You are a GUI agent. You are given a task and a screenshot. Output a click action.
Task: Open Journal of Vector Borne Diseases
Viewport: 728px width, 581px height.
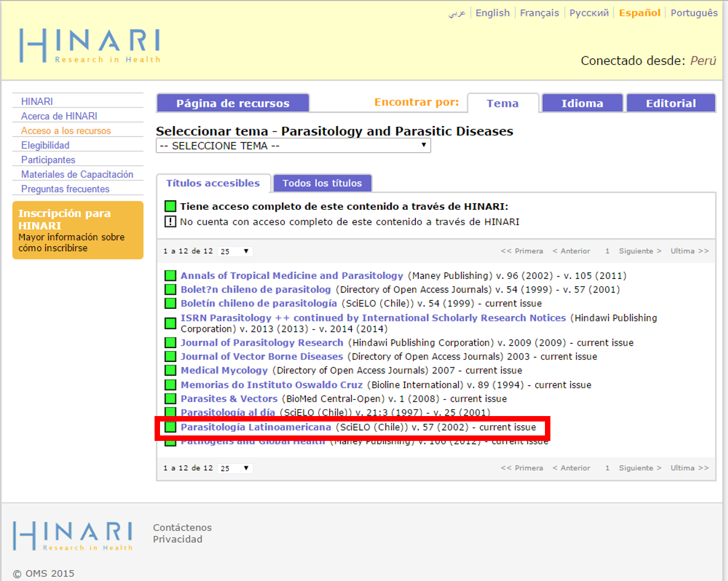click(262, 357)
